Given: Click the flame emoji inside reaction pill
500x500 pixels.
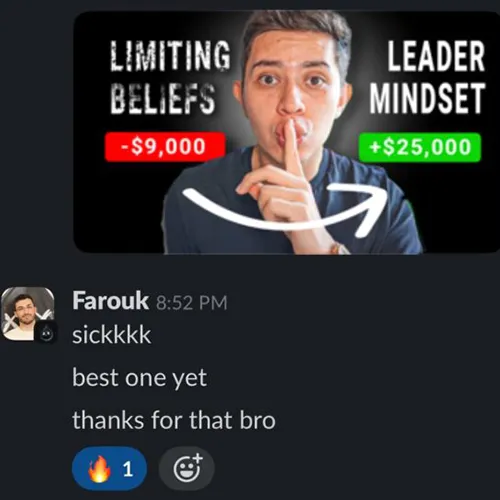Looking at the screenshot, I should click(x=99, y=469).
